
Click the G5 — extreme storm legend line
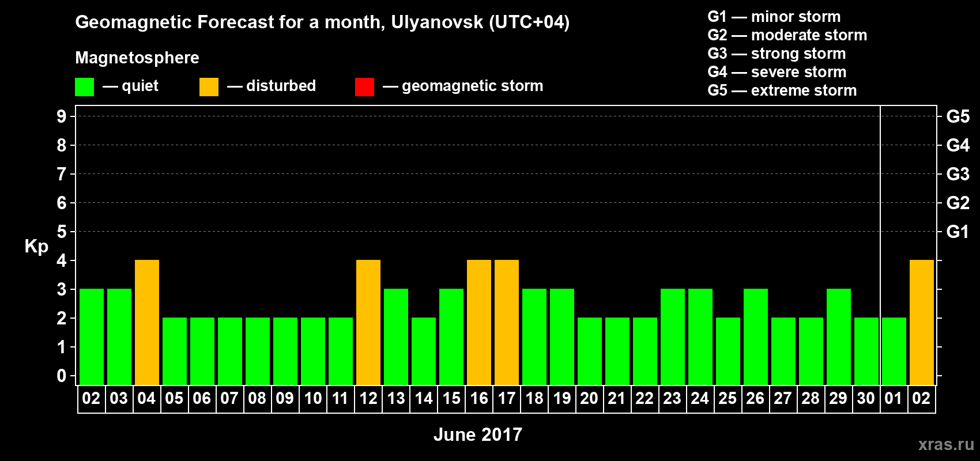782,90
